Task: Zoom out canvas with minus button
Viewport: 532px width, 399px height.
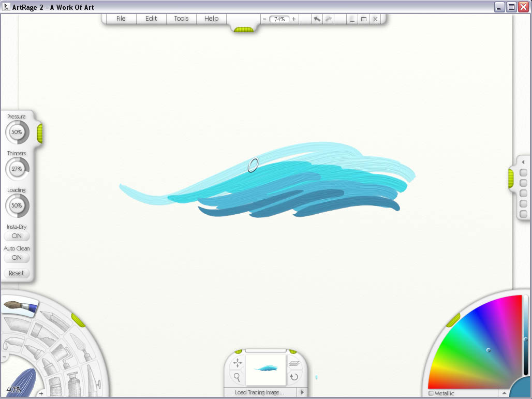Action: 264,19
